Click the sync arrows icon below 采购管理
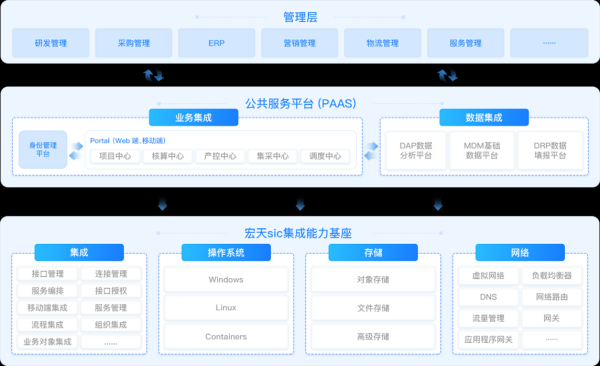 (x=154, y=75)
